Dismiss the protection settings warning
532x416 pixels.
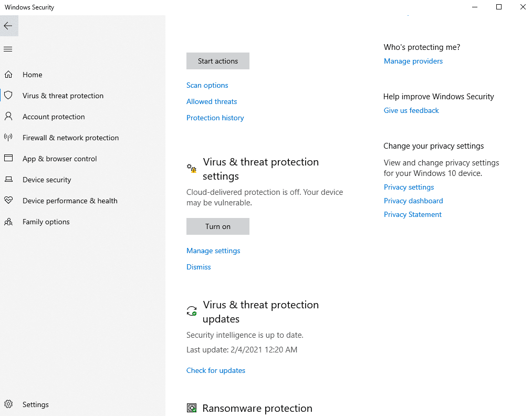[x=199, y=267]
